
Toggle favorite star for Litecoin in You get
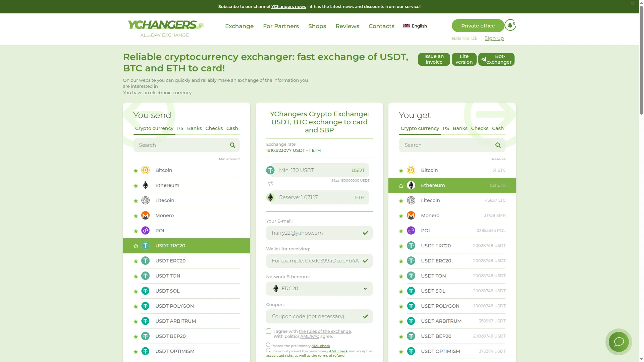click(401, 201)
